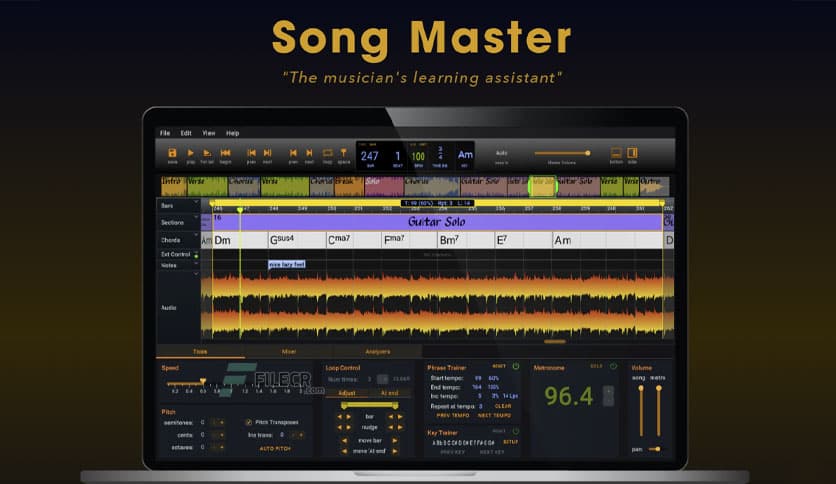Select the At end loop control tab

pos(389,393)
